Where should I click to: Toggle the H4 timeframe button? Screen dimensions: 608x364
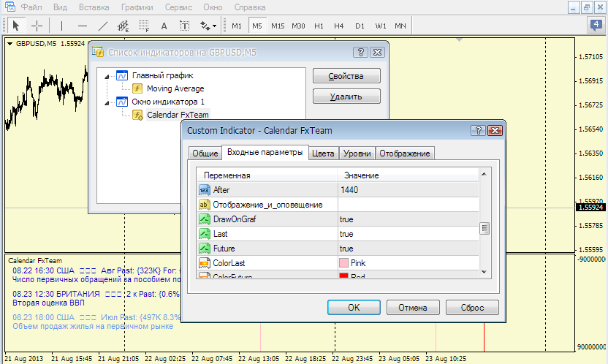point(338,26)
